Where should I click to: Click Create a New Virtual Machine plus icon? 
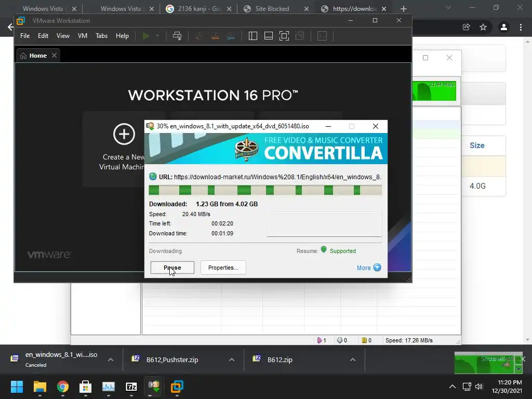click(124, 135)
